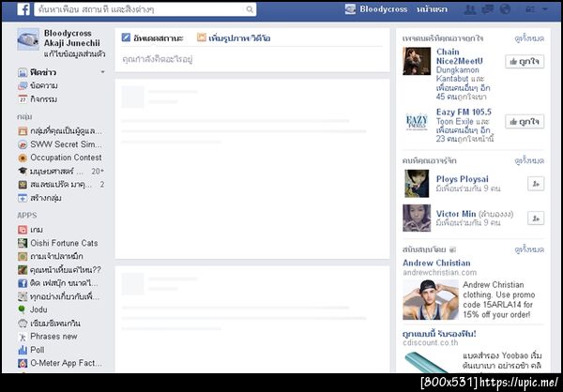Open sidebar profile picture of Bloodycross Akaji
Image resolution: width=563 pixels, height=392 pixels.
[x=28, y=39]
